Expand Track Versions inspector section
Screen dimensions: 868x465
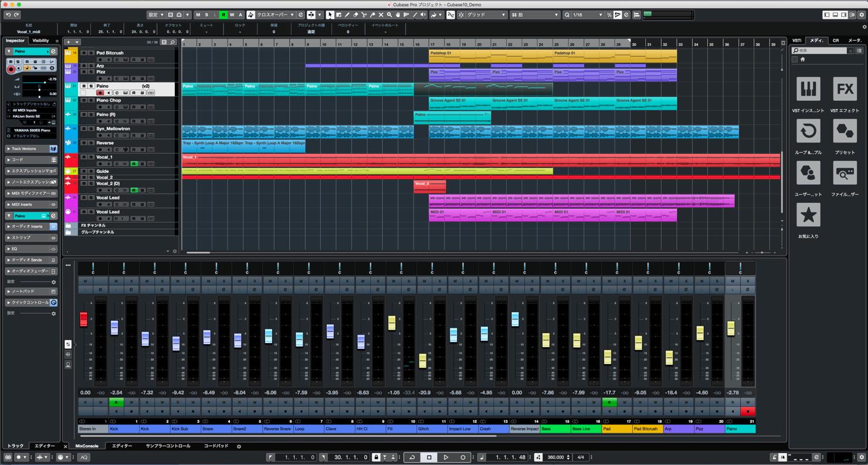pyautogui.click(x=32, y=149)
